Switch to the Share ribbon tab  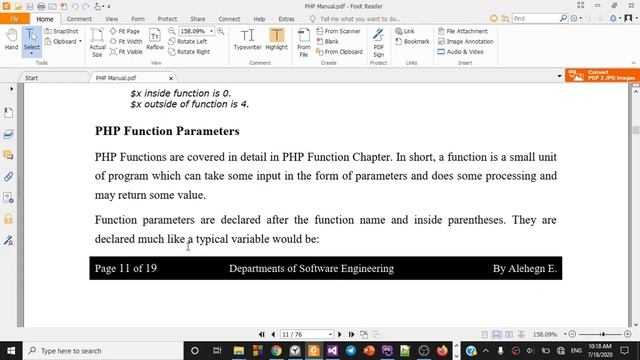tap(198, 19)
